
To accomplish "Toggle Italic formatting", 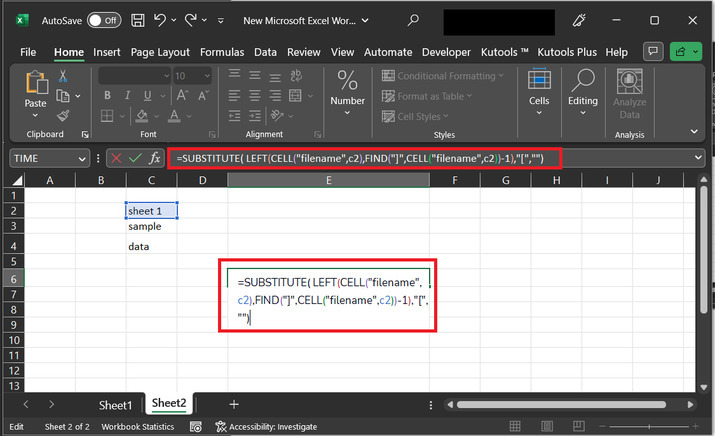I will coord(127,95).
